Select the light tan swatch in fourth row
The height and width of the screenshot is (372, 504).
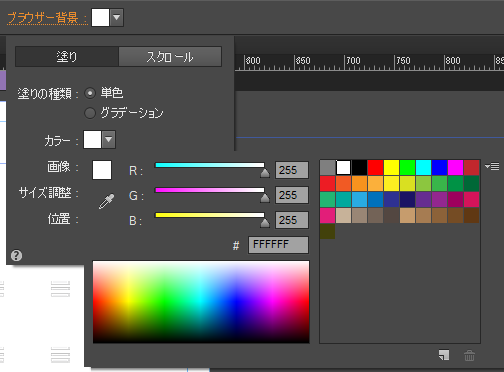coord(343,215)
